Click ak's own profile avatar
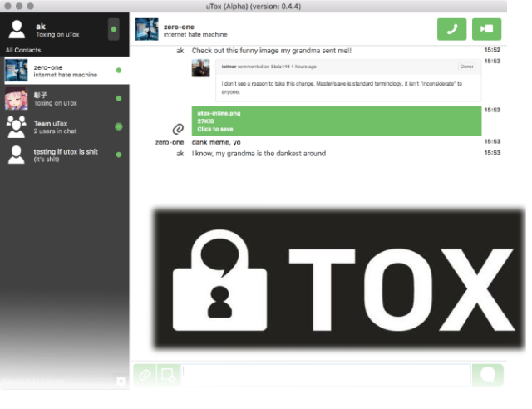This screenshot has width=532, height=409. click(17, 29)
